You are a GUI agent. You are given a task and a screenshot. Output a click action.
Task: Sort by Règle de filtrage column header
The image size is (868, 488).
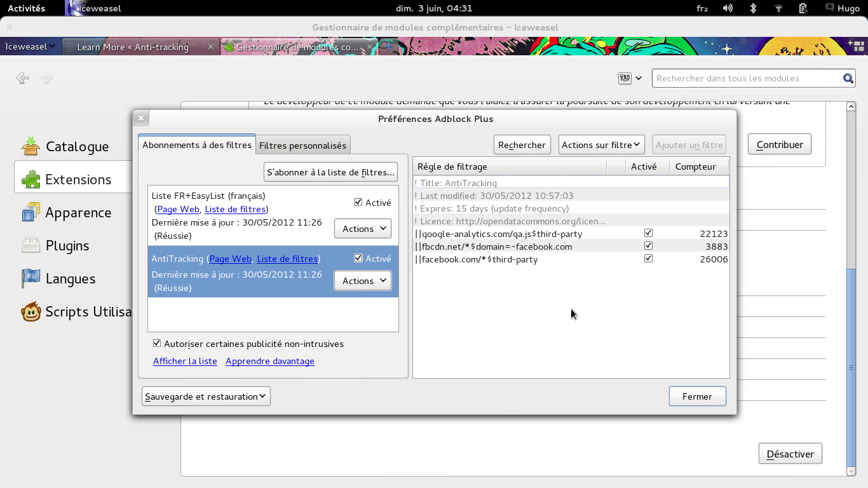click(510, 166)
